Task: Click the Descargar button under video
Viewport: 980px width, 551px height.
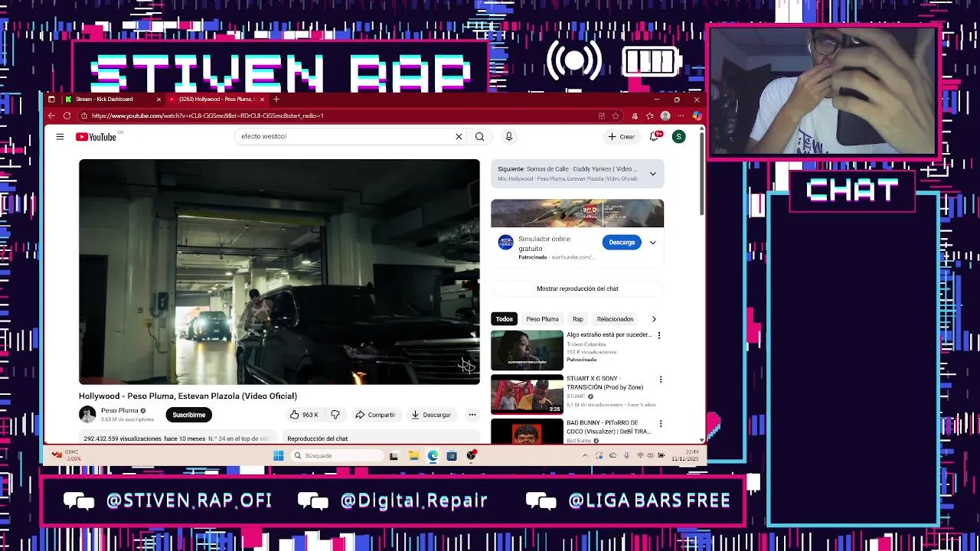Action: pyautogui.click(x=431, y=415)
